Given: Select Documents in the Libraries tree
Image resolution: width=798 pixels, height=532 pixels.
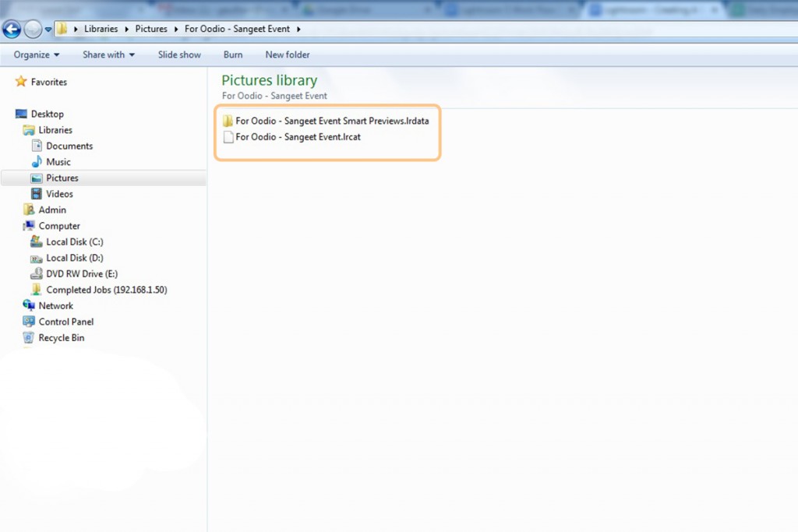Looking at the screenshot, I should click(69, 146).
